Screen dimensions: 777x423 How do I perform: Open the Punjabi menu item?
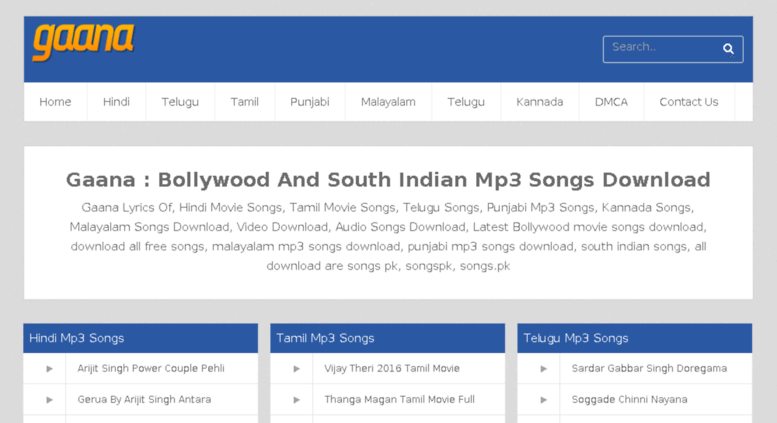[x=310, y=102]
